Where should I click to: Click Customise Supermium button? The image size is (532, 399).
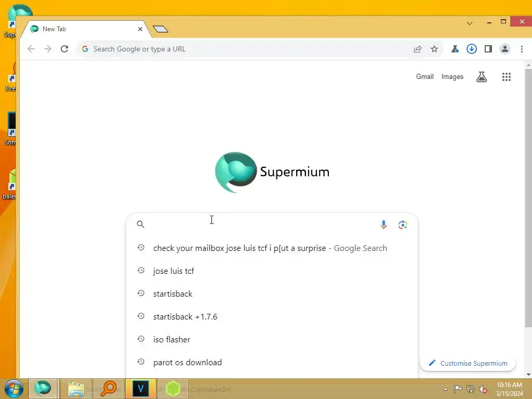468,363
